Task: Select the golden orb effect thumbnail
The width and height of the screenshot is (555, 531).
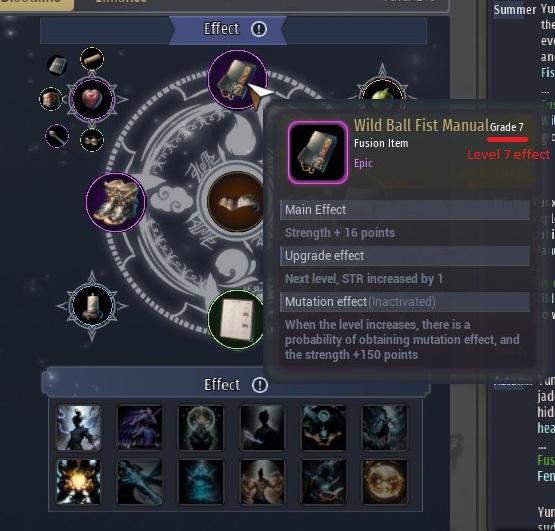Action: [385, 482]
